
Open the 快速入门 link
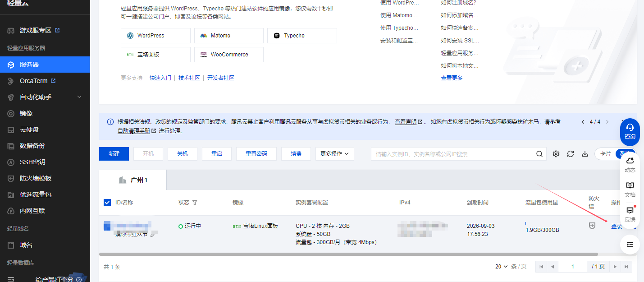[x=160, y=78]
